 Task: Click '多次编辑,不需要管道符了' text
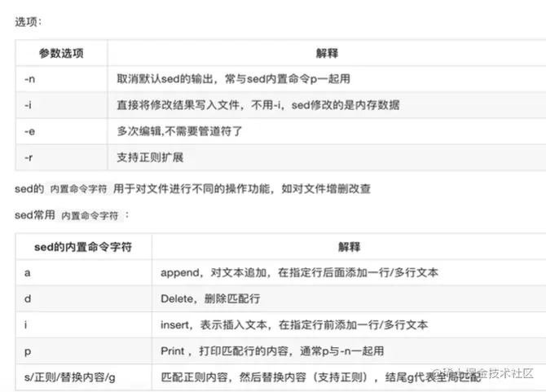(x=179, y=131)
